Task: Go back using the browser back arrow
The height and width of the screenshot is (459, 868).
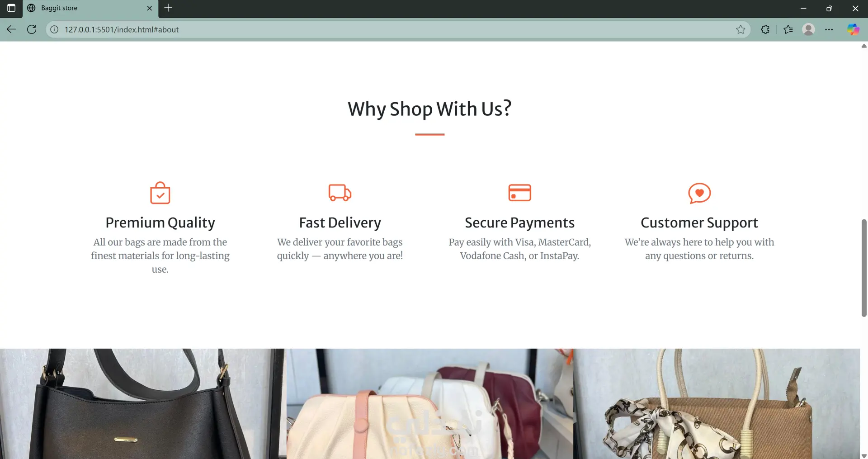Action: 11,29
